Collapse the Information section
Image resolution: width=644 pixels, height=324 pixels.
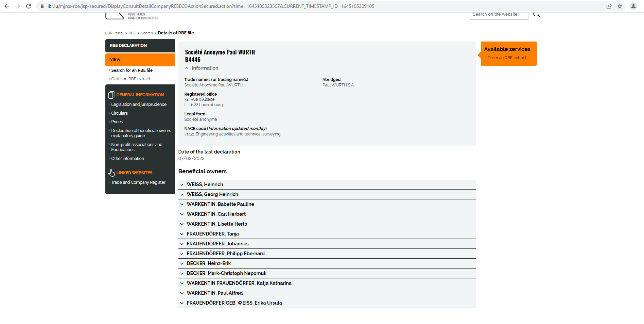187,68
